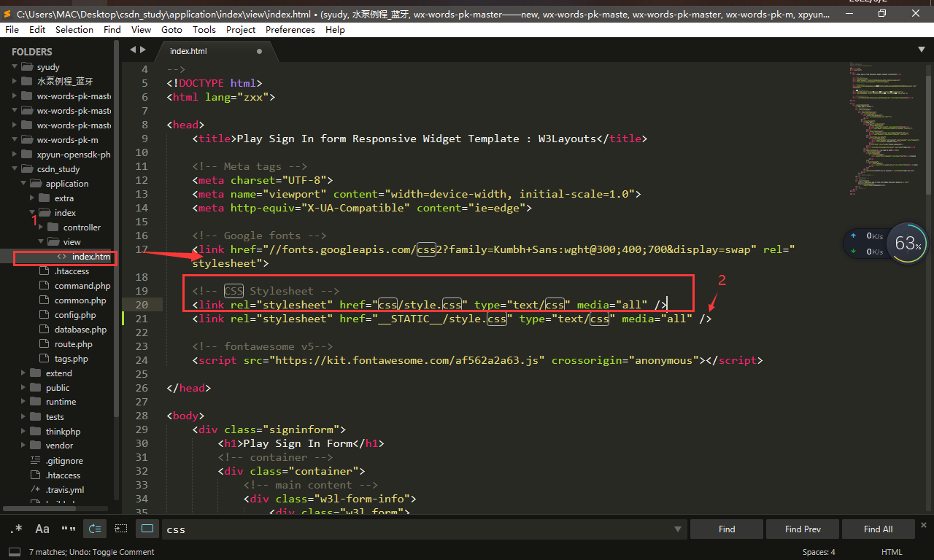Toggle in-selection search option

pos(121,529)
